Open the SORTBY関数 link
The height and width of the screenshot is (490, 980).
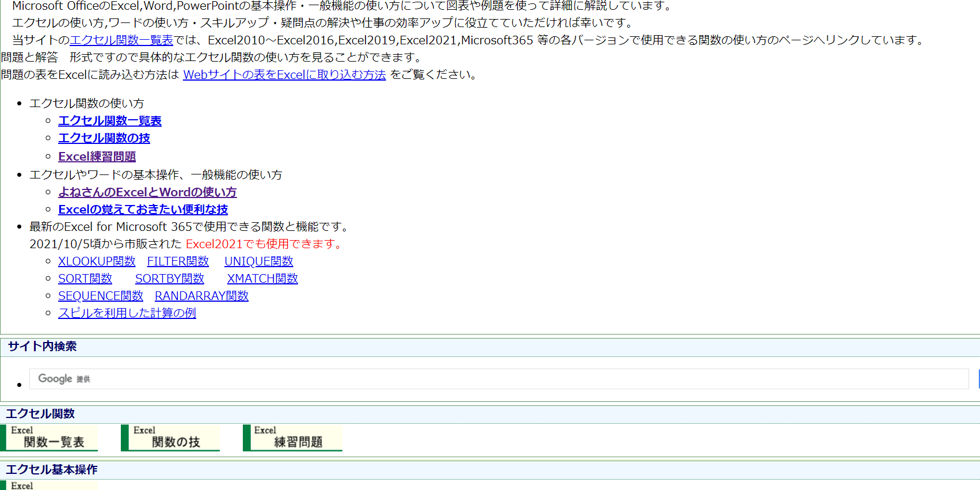[170, 279]
